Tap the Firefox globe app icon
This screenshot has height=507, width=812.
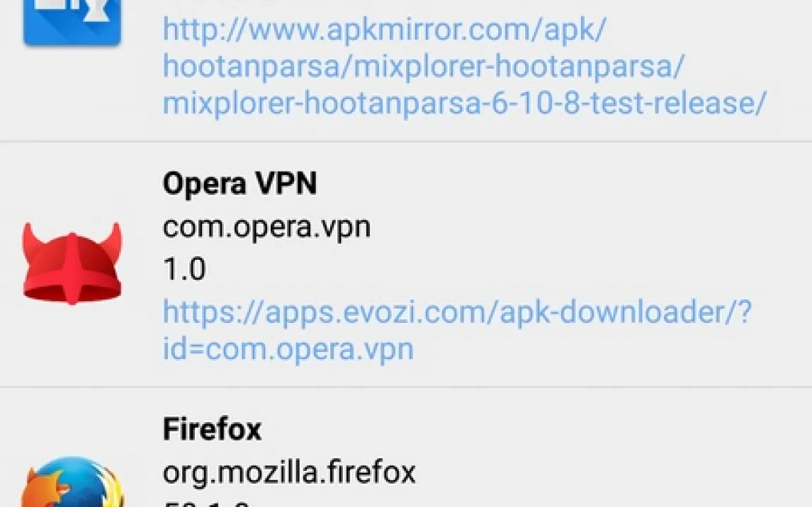click(x=73, y=482)
